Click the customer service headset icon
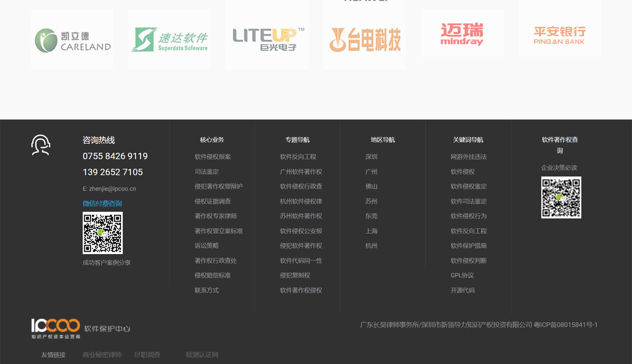This screenshot has width=632, height=364. point(39,144)
